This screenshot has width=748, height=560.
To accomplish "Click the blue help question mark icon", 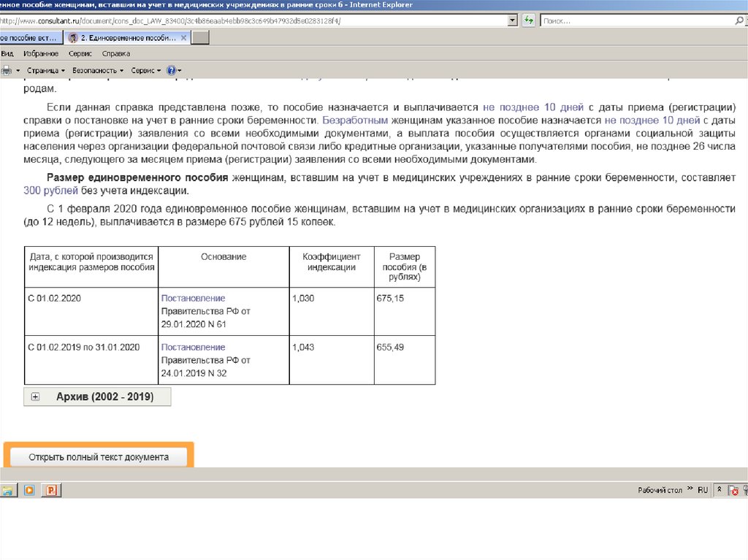I will pos(171,71).
